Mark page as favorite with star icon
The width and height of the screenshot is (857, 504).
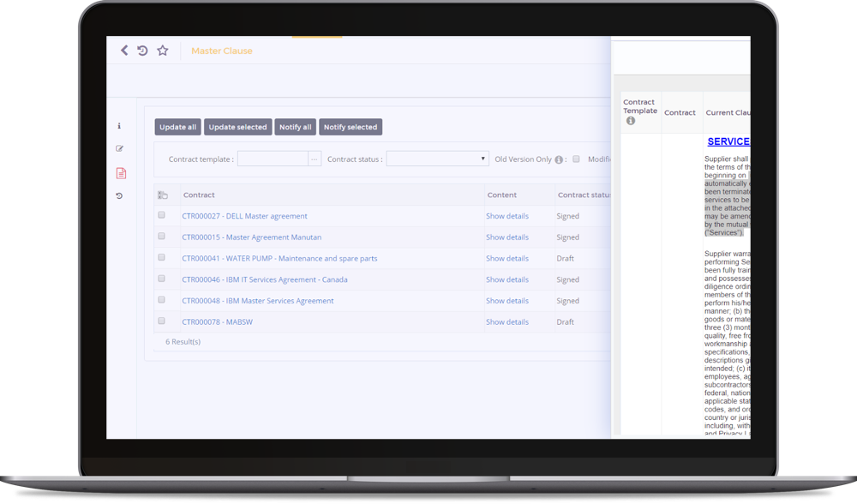coord(163,51)
